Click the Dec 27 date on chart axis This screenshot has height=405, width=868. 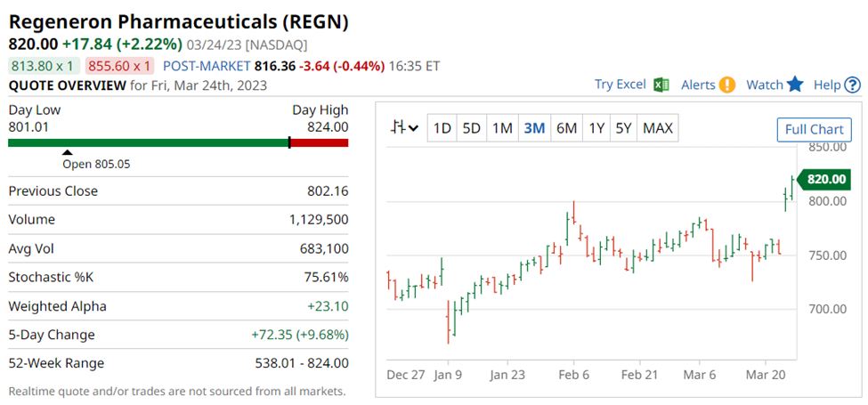(x=405, y=375)
